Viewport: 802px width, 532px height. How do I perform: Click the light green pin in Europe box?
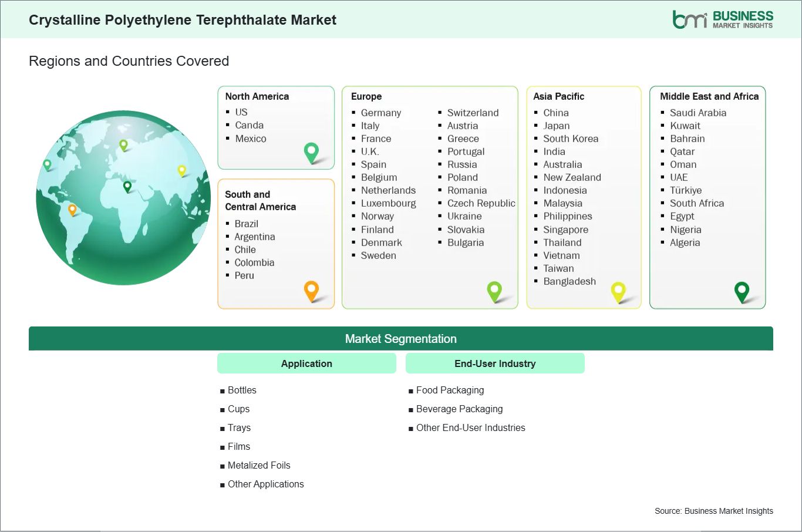point(494,290)
